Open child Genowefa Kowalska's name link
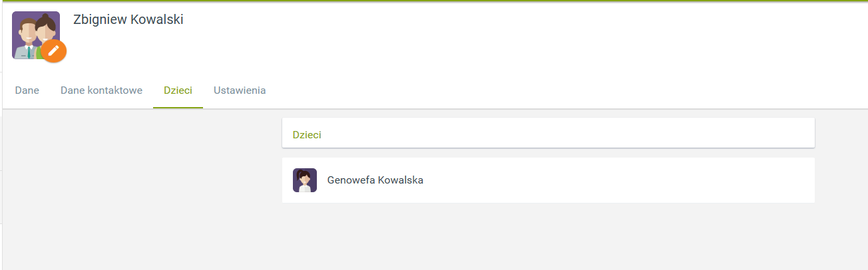 [375, 180]
